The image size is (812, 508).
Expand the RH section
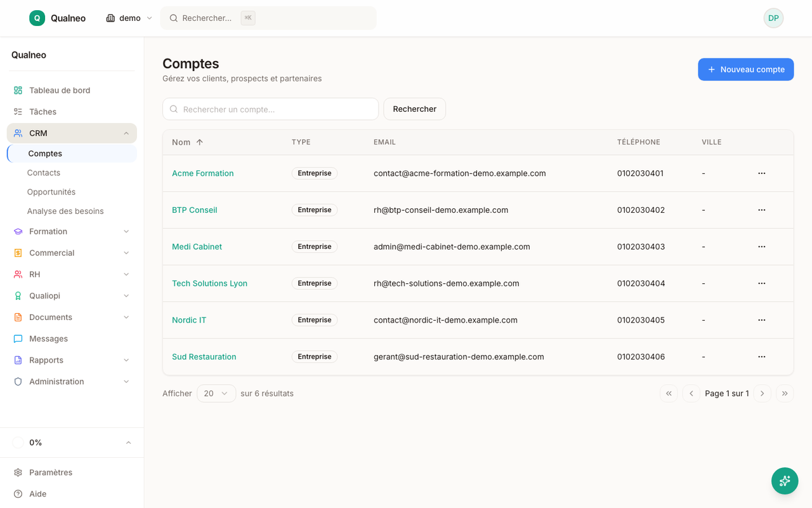tap(126, 274)
